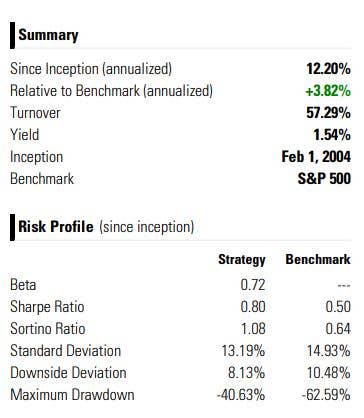
Task: Select the Since Inception 12.20% value
Action: click(328, 69)
